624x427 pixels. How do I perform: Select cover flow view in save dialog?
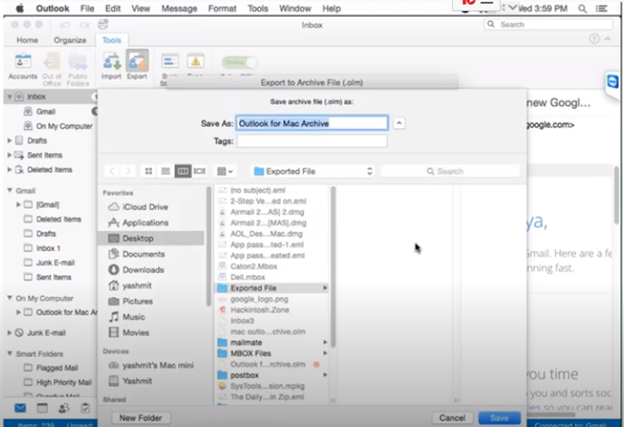(199, 171)
